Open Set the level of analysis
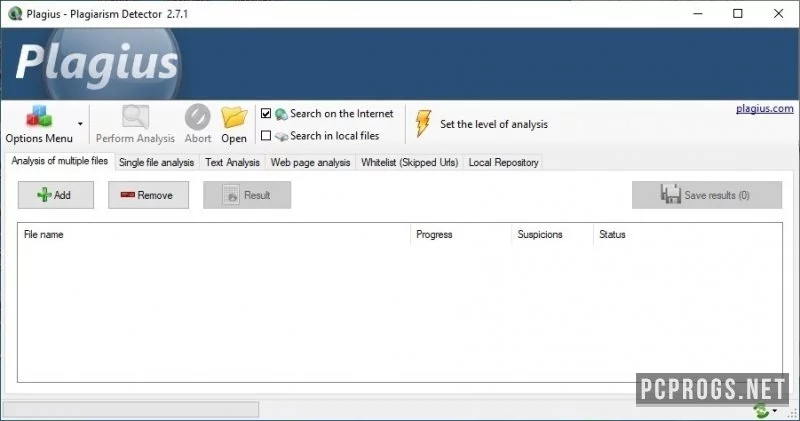This screenshot has width=800, height=421. click(494, 124)
